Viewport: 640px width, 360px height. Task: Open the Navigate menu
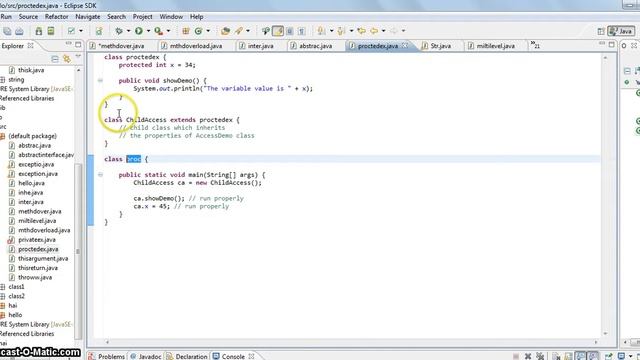coord(88,17)
